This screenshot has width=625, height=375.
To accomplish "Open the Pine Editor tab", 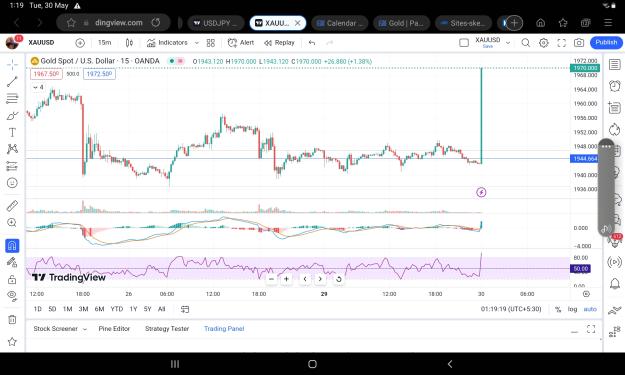I will pos(114,329).
